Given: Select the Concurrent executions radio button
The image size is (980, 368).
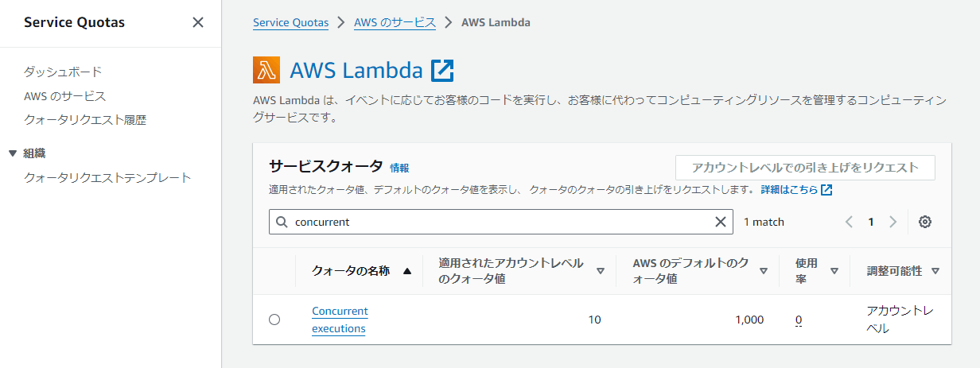Looking at the screenshot, I should (274, 320).
